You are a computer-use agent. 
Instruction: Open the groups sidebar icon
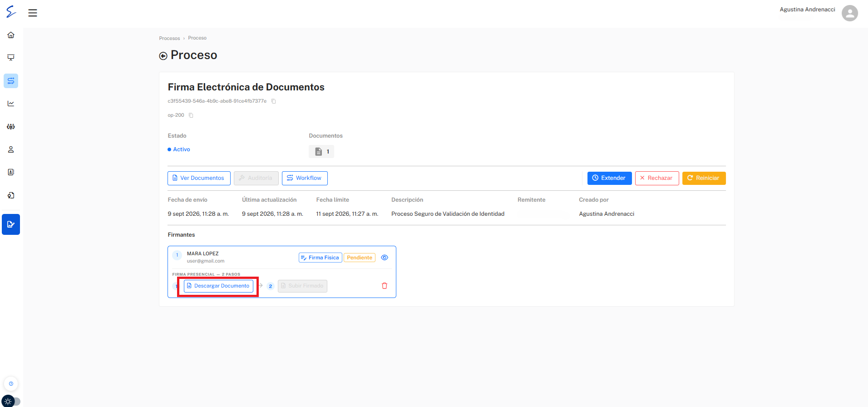(11, 127)
